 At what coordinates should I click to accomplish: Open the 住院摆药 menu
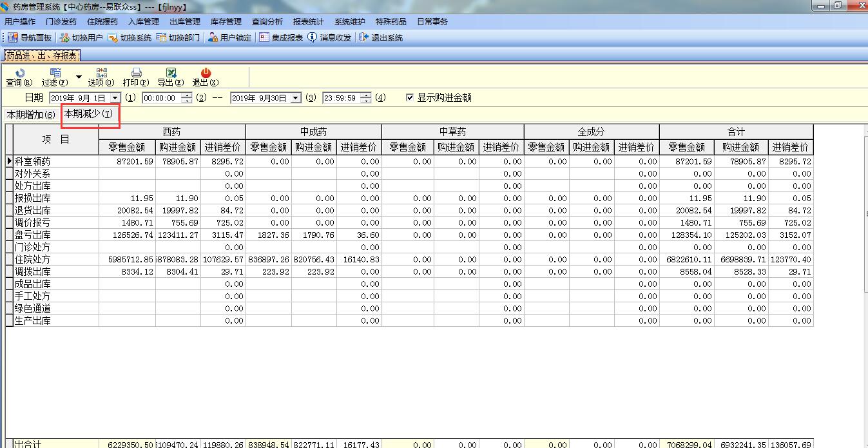coord(102,21)
